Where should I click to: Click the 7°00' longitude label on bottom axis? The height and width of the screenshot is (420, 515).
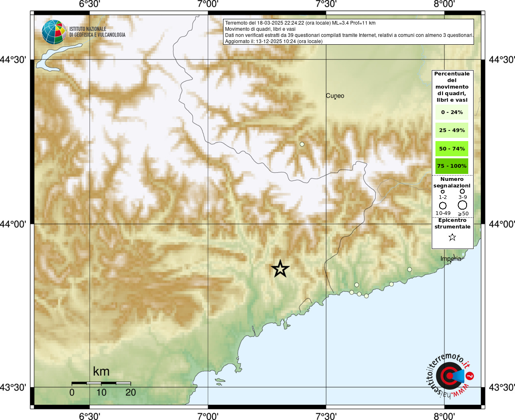click(x=208, y=416)
